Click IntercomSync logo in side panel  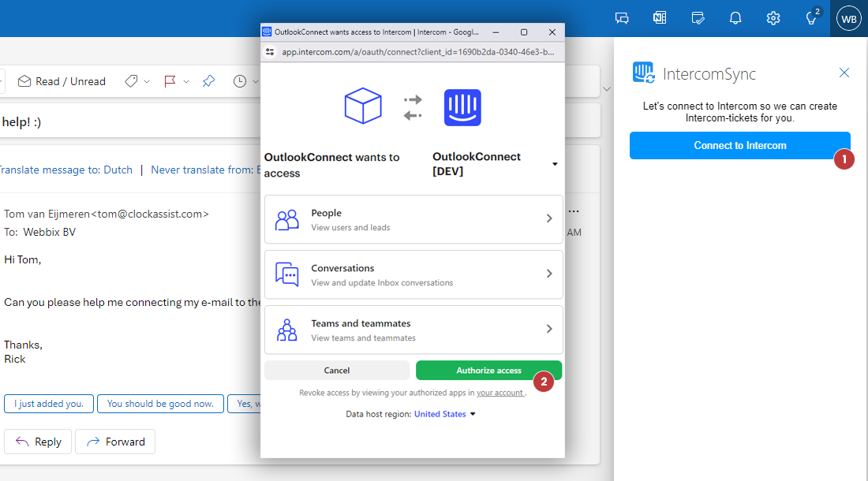point(644,73)
